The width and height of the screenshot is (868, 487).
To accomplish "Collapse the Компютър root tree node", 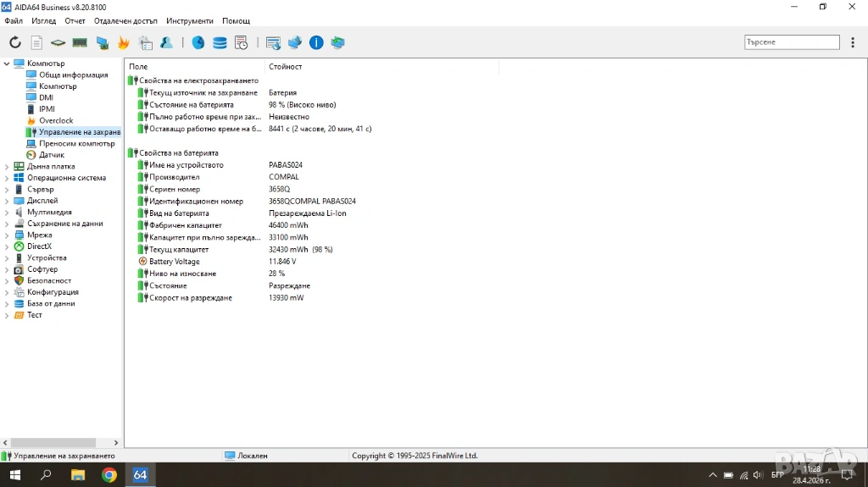I will (7, 64).
